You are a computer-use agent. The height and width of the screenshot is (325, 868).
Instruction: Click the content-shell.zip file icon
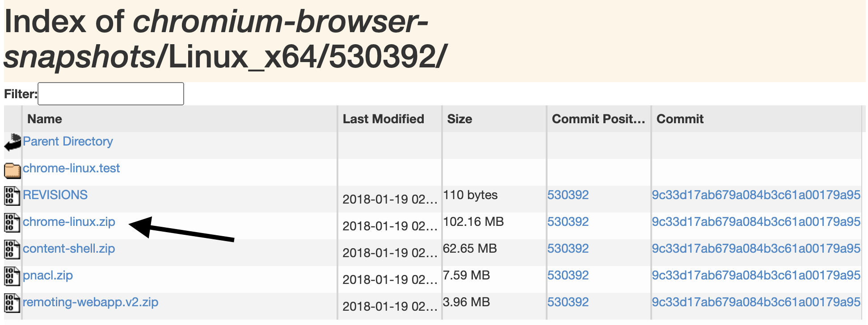(13, 250)
